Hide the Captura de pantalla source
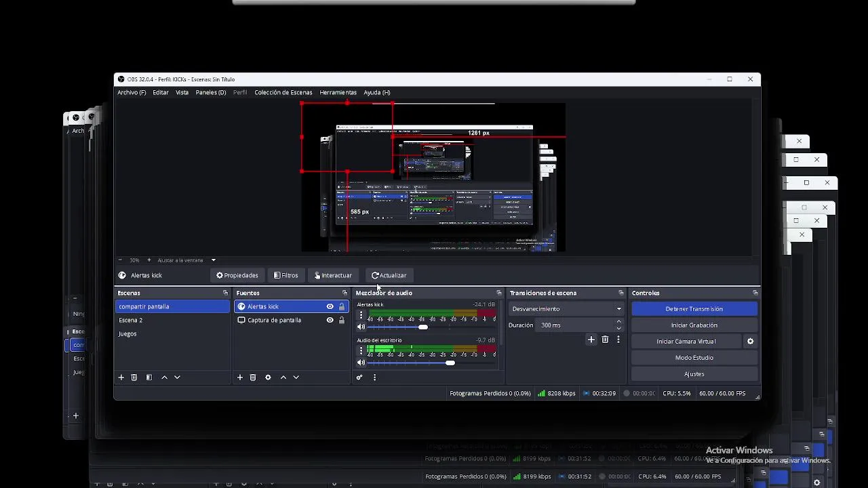Image resolution: width=868 pixels, height=488 pixels. [330, 320]
